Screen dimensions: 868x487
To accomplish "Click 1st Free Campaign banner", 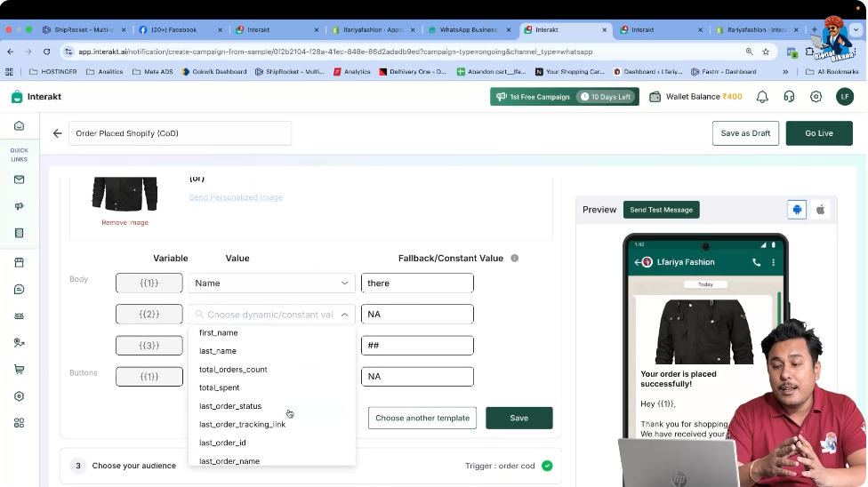I will 564,97.
